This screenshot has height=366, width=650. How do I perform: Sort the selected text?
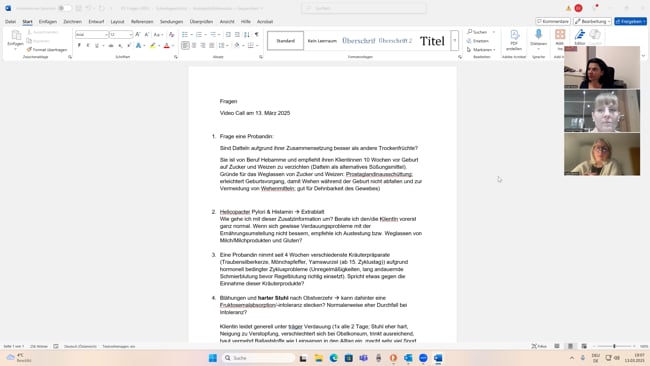point(247,34)
